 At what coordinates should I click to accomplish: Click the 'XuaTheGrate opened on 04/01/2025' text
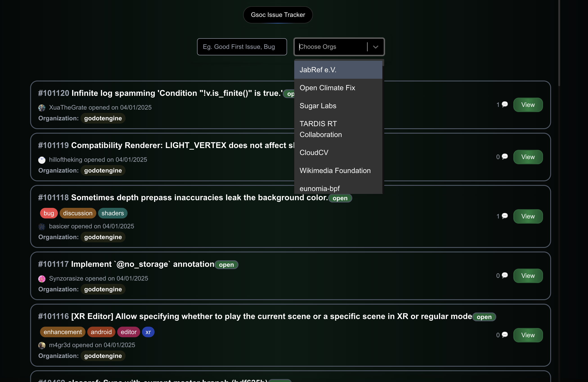coord(100,108)
